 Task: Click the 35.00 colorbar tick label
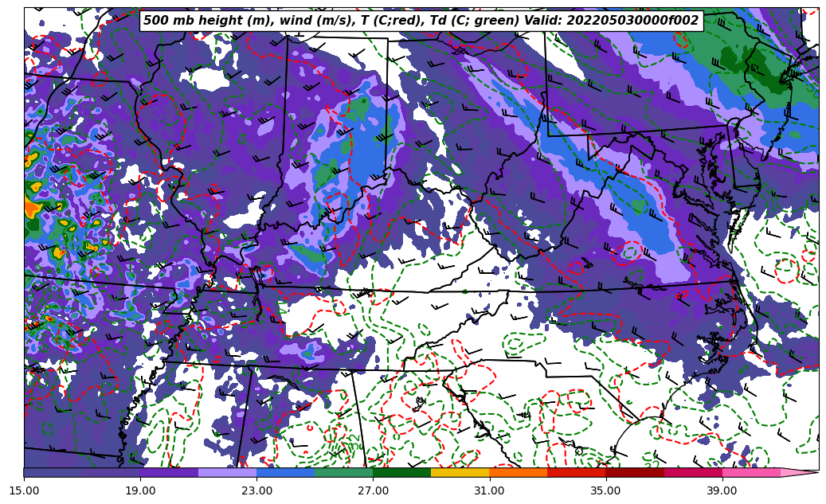click(605, 490)
